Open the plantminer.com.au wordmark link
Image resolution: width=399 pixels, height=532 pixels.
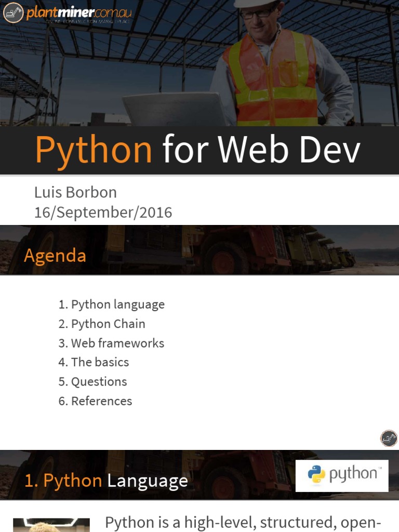78,11
